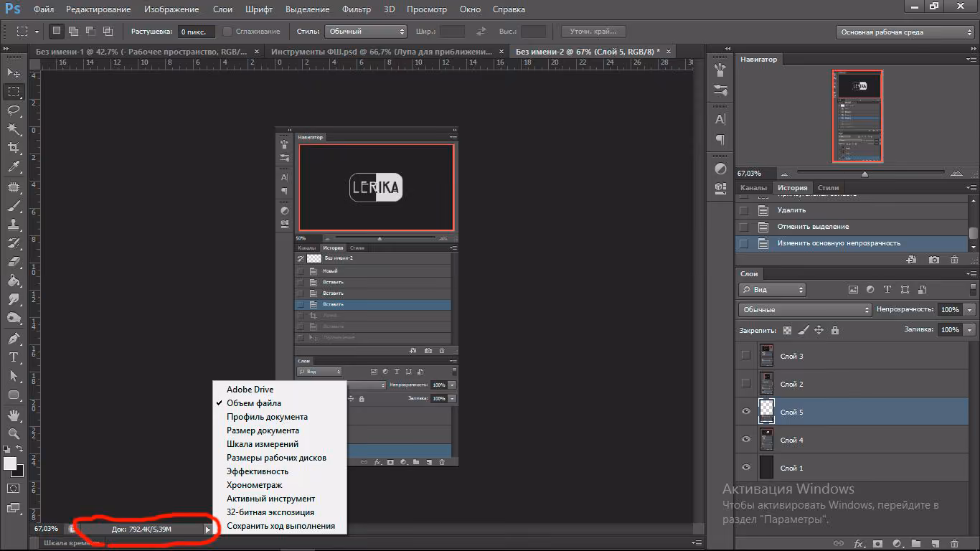Screen dimensions: 980x551
Task: Select the Pen tool
Action: (14, 338)
